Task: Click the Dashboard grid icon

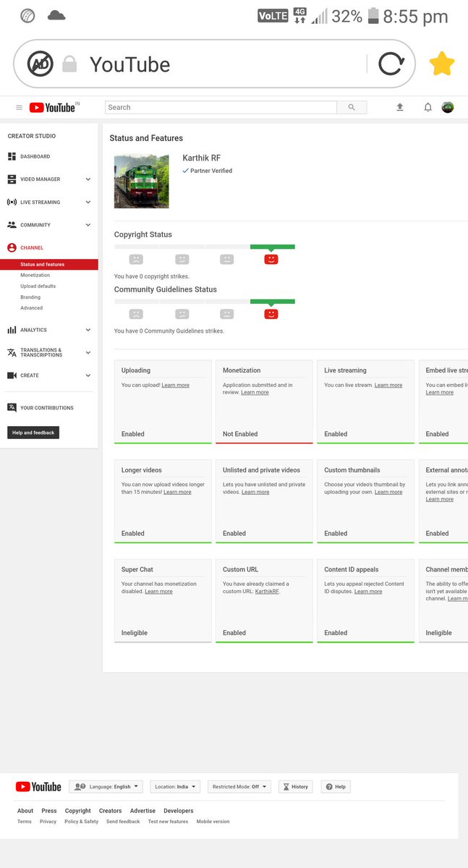Action: click(x=12, y=156)
